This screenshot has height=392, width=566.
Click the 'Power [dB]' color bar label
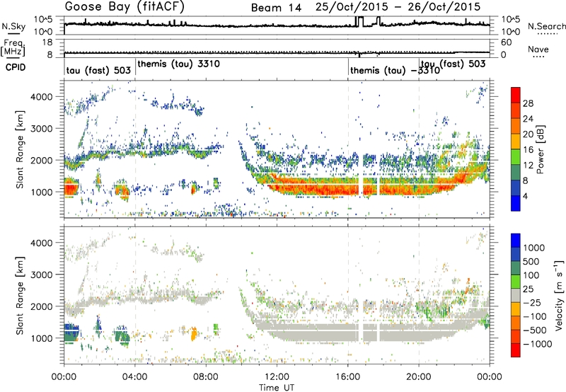[x=540, y=149]
